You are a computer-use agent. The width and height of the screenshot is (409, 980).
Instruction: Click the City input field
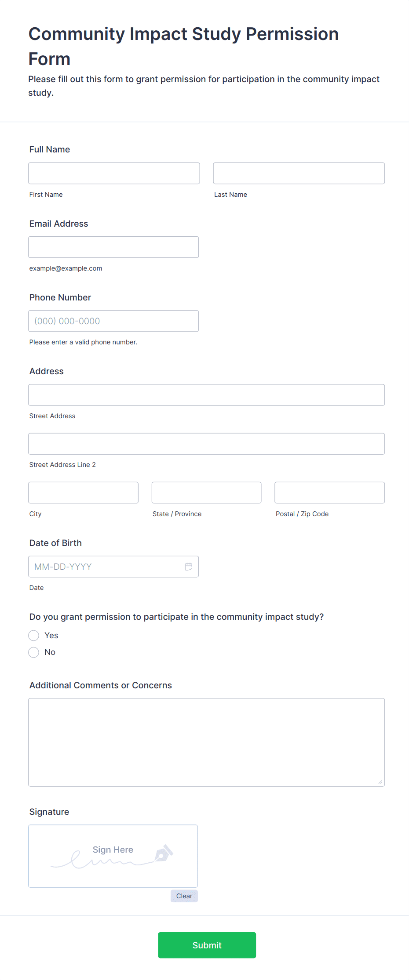pyautogui.click(x=83, y=492)
